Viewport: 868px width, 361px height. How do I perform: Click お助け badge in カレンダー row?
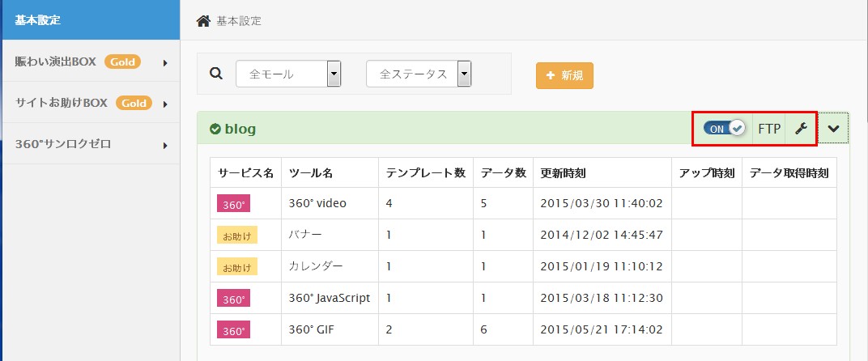[x=237, y=267]
